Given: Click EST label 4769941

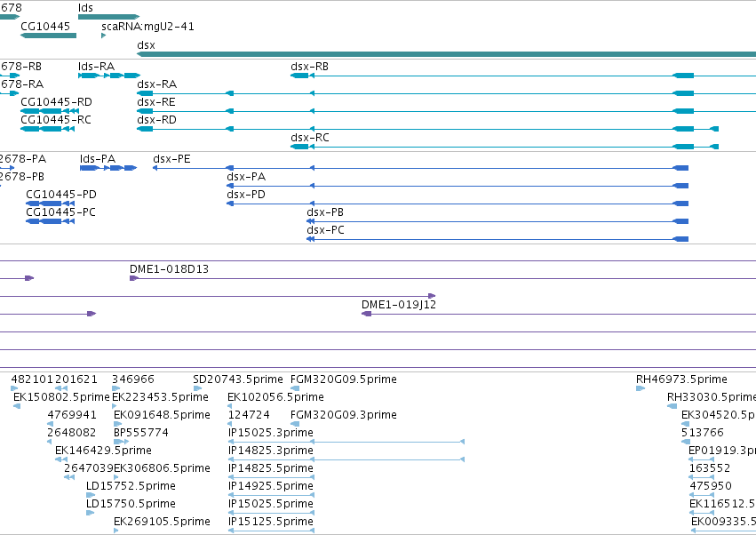Looking at the screenshot, I should point(72,415).
